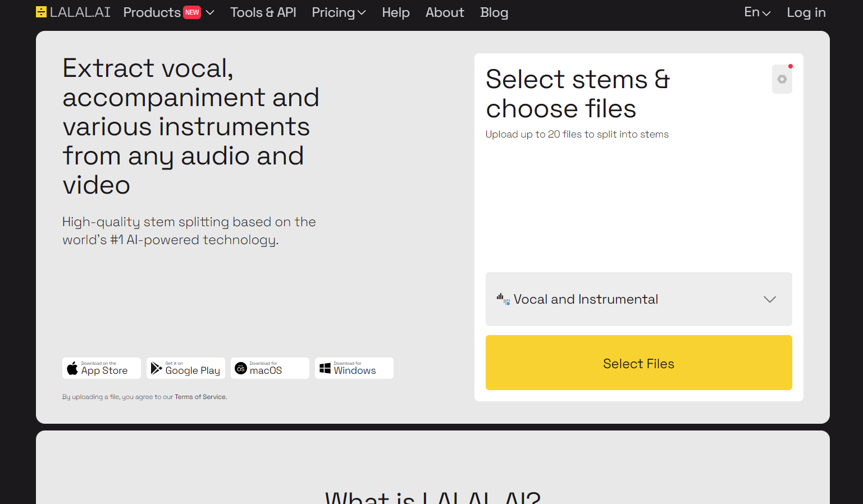Go to the About page
Viewport: 863px width, 504px height.
[x=444, y=12]
